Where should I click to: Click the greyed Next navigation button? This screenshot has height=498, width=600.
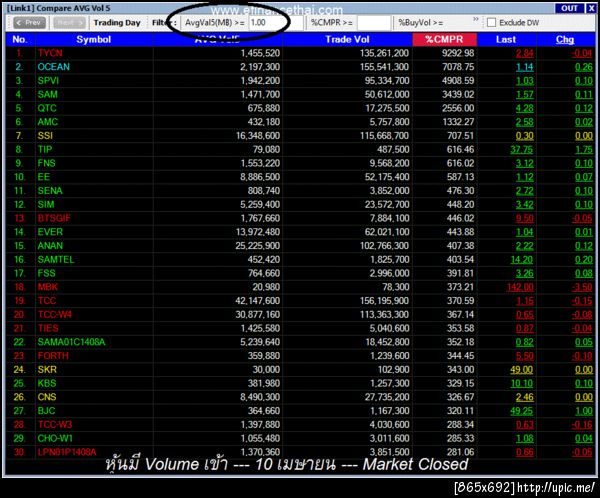(69, 23)
